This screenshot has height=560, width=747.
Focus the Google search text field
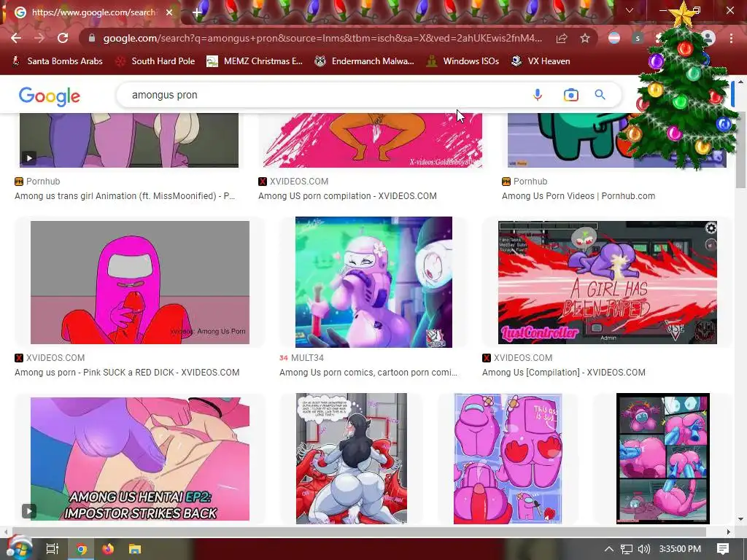pyautogui.click(x=324, y=95)
